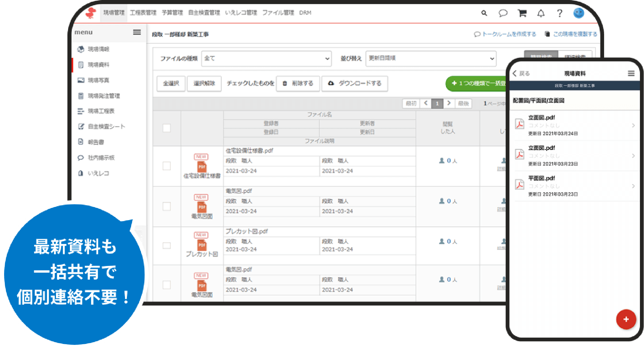644x349 pixels.
Task: Open the 工程表管理 top menu
Action: tap(143, 13)
